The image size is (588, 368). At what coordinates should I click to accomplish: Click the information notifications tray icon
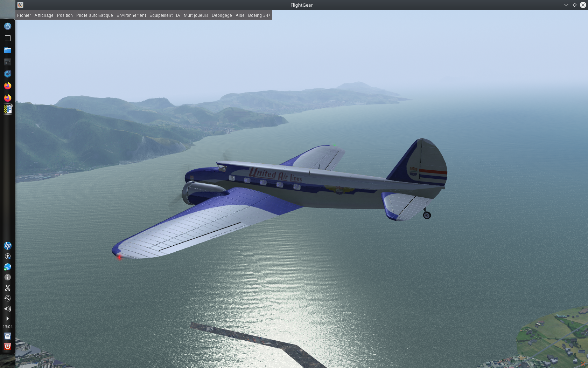click(7, 277)
